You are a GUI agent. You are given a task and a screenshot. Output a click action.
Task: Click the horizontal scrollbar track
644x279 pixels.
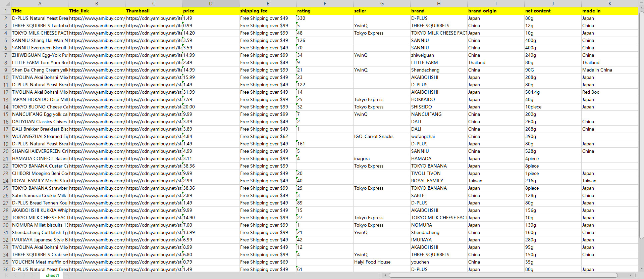point(623,275)
